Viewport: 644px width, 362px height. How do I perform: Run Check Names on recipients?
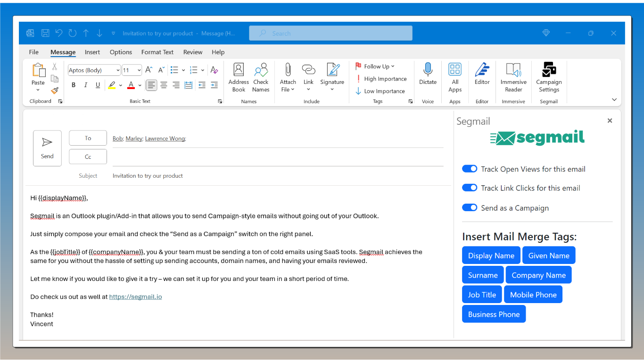(261, 78)
